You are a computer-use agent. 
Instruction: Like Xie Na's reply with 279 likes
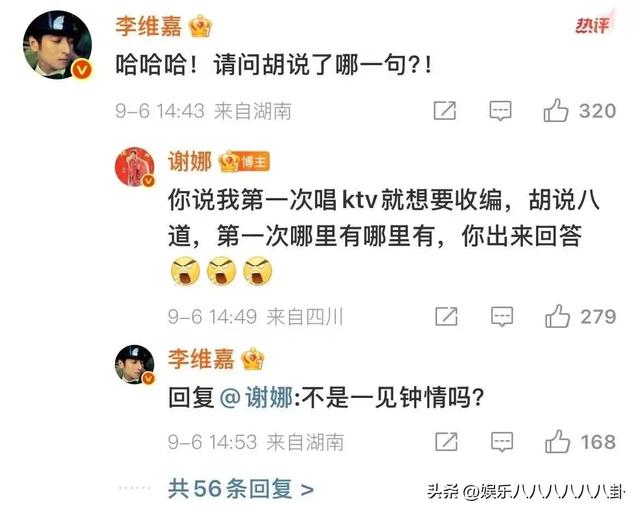(557, 316)
